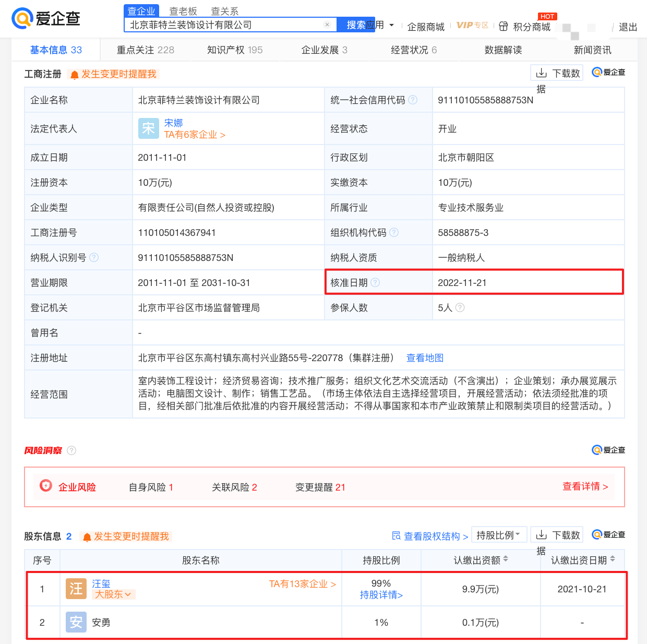Click the company name search input field

coord(224,25)
